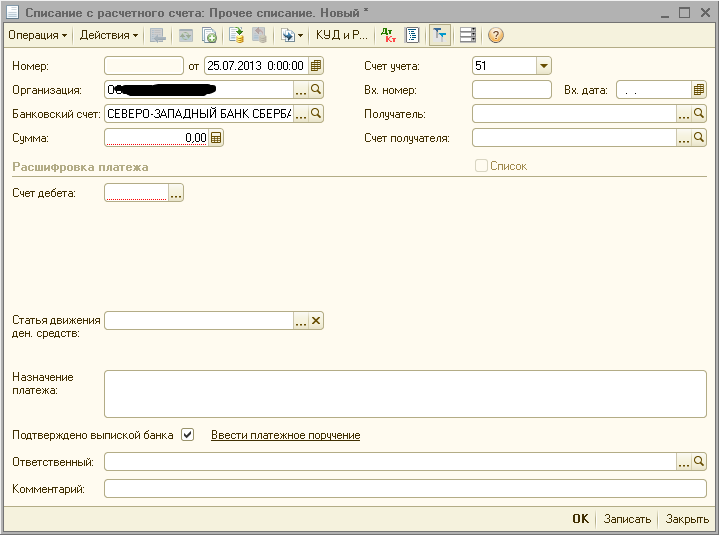Open the Действия menu
Screen dimensions: 719x535
click(108, 35)
